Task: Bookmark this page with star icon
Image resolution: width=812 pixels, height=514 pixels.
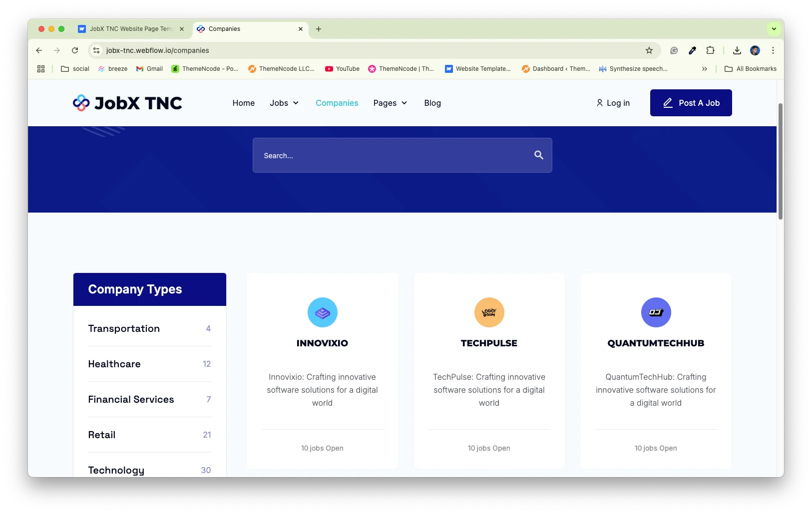Action: point(649,50)
